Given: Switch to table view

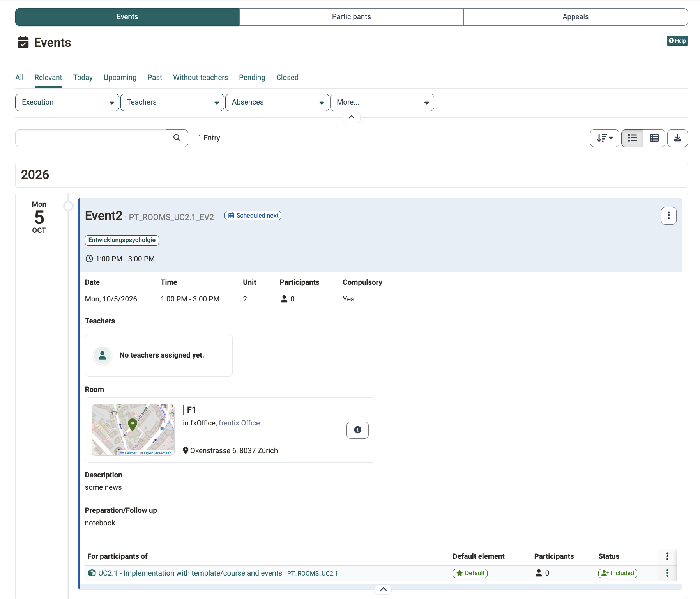Looking at the screenshot, I should [x=654, y=138].
